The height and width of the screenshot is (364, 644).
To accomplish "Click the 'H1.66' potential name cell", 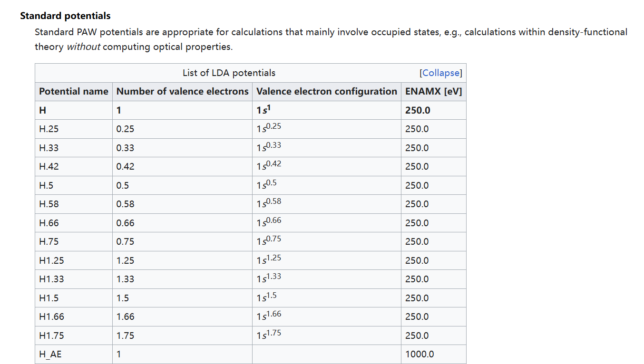I will pos(74,316).
